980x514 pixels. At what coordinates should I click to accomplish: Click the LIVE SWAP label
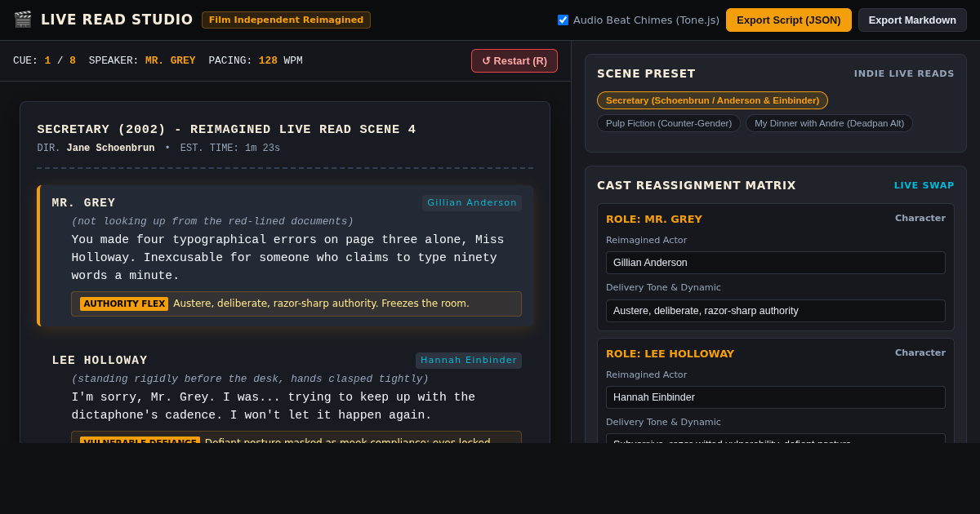coord(924,185)
